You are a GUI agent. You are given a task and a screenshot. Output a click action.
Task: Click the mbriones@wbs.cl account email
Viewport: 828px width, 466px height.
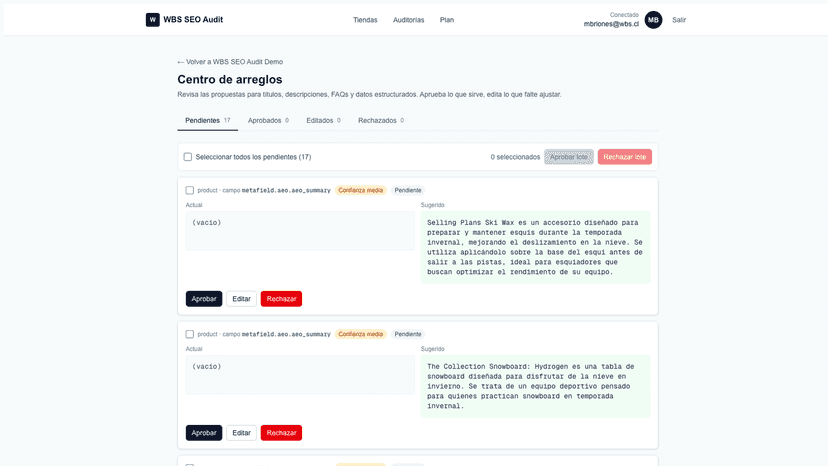611,24
